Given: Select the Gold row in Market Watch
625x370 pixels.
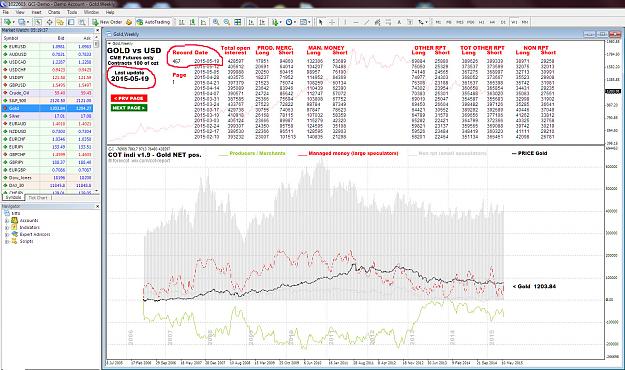Looking at the screenshot, I should pos(47,108).
